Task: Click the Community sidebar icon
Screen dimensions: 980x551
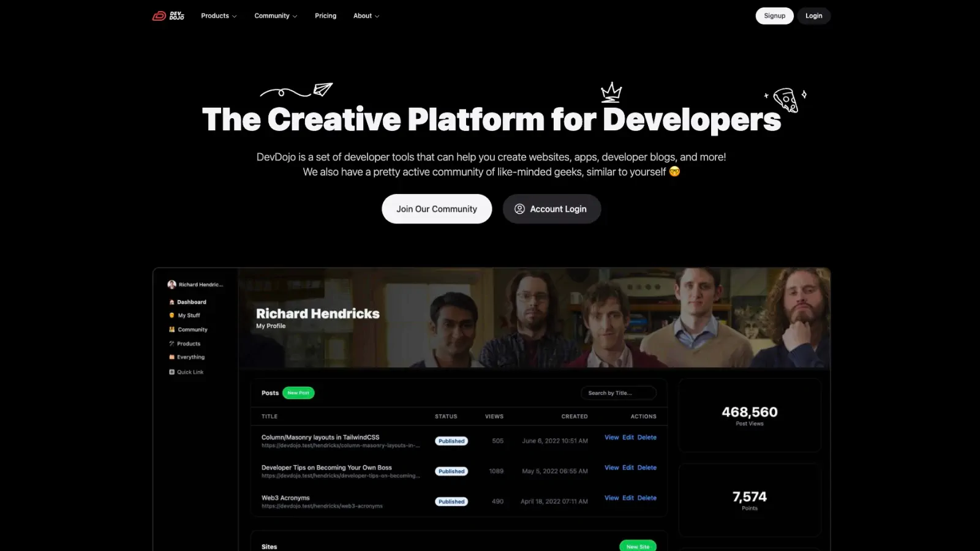Action: click(172, 329)
